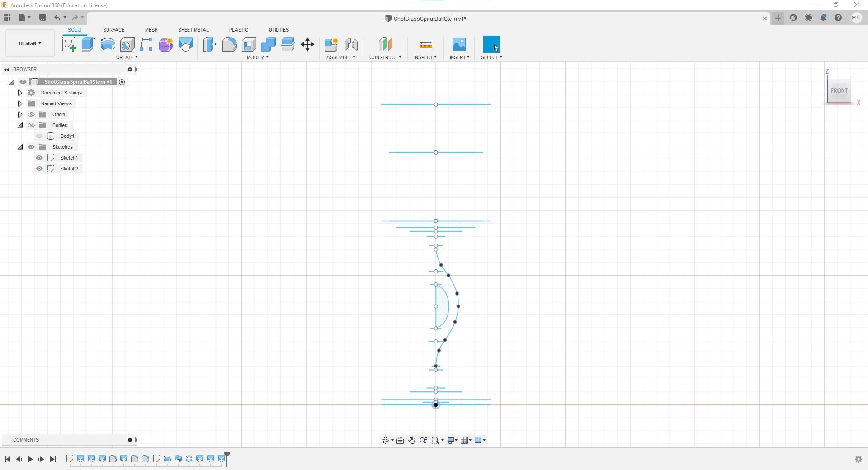Collapse the Sketches folder
This screenshot has height=470, width=868.
20,147
